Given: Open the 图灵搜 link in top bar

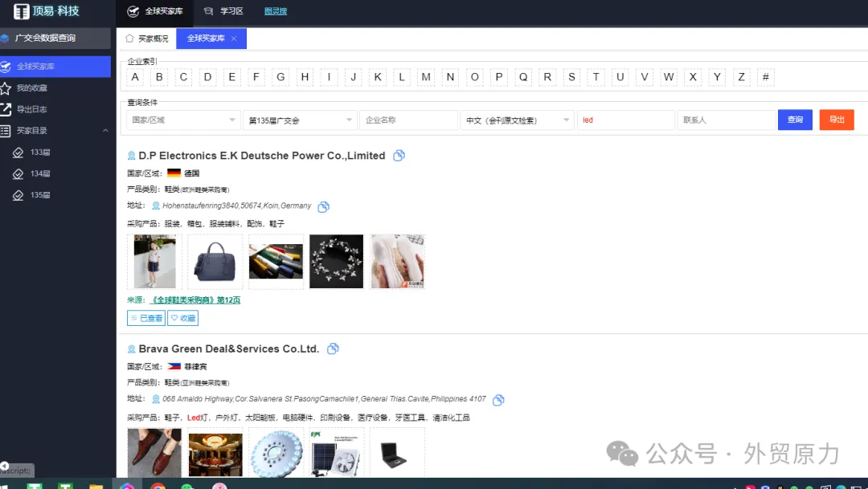Looking at the screenshot, I should 275,11.
